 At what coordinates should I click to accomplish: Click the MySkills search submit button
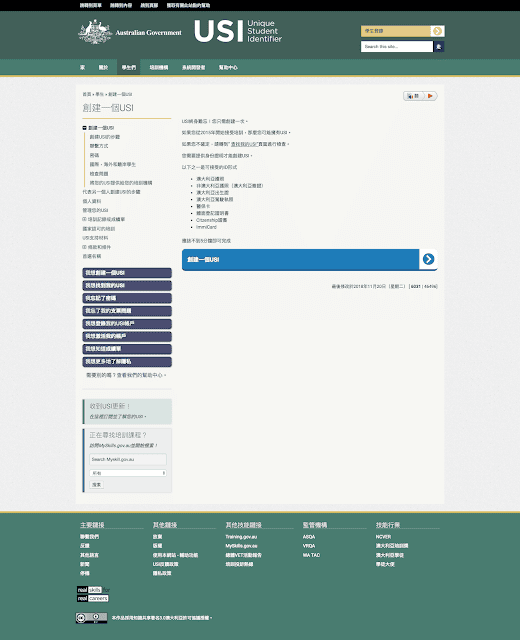pos(97,484)
